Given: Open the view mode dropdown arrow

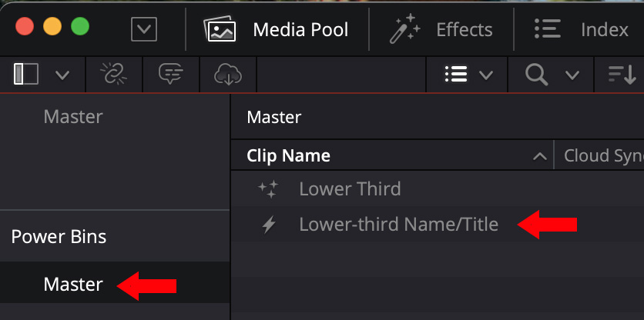Looking at the screenshot, I should [x=486, y=75].
